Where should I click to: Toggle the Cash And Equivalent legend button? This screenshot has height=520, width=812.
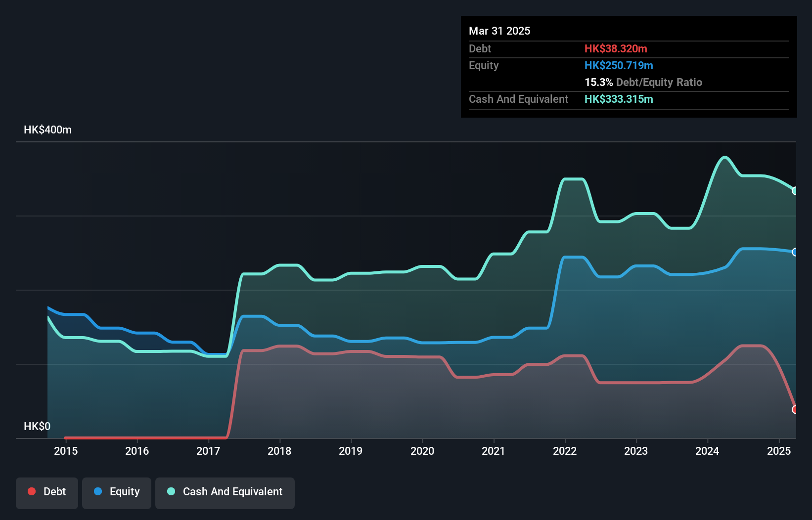click(225, 493)
